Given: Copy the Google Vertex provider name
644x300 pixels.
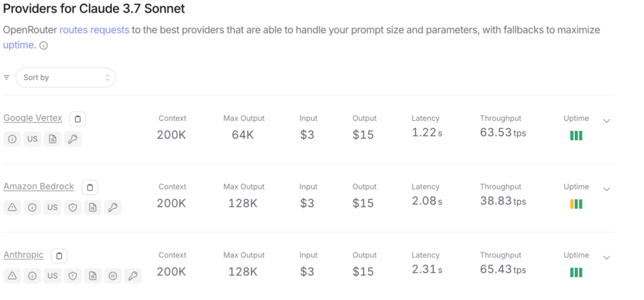Looking at the screenshot, I should click(77, 119).
